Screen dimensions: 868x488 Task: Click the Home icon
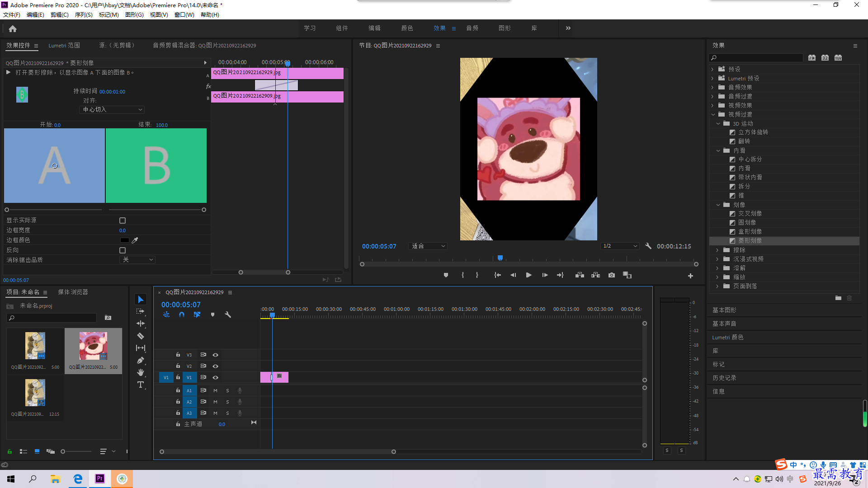[13, 28]
